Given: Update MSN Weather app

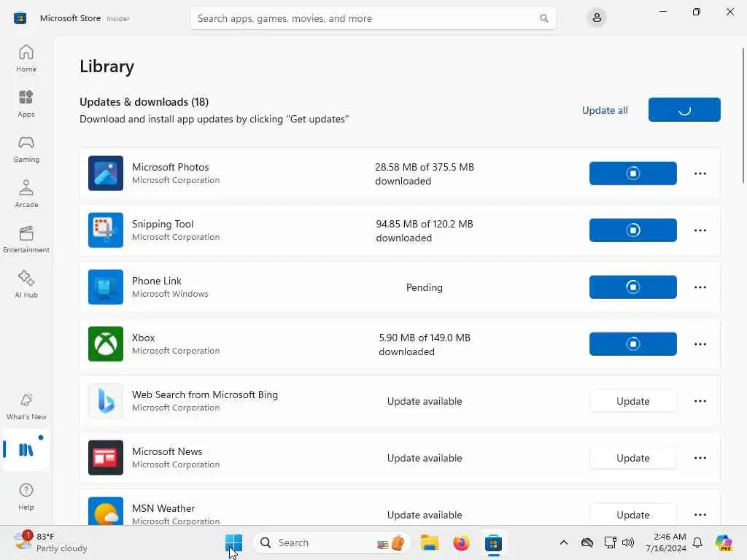Looking at the screenshot, I should tap(632, 514).
